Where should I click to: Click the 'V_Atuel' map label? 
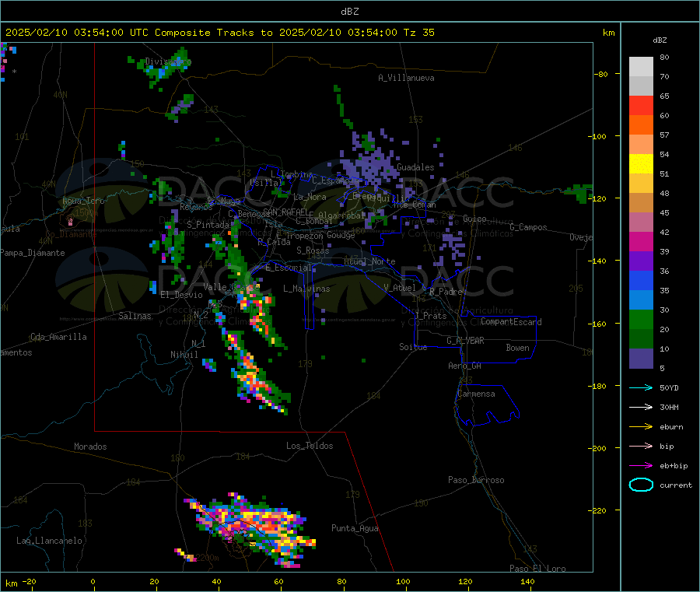coord(400,288)
